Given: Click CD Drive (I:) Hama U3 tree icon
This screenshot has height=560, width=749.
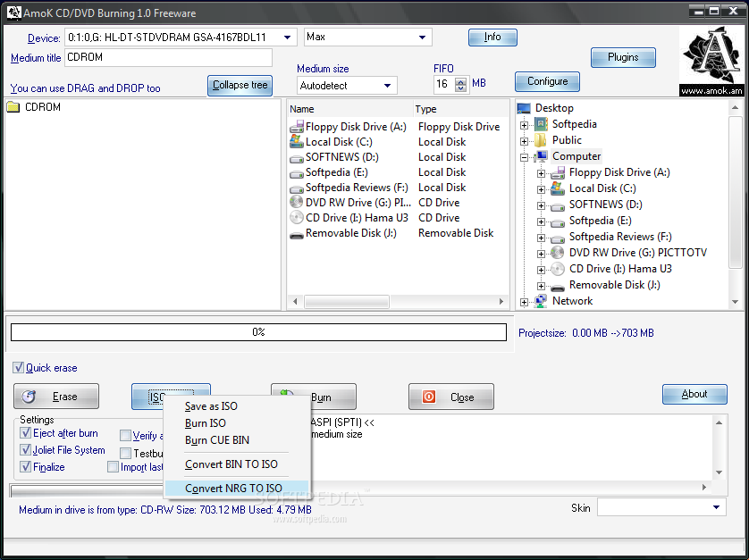Looking at the screenshot, I should click(558, 268).
